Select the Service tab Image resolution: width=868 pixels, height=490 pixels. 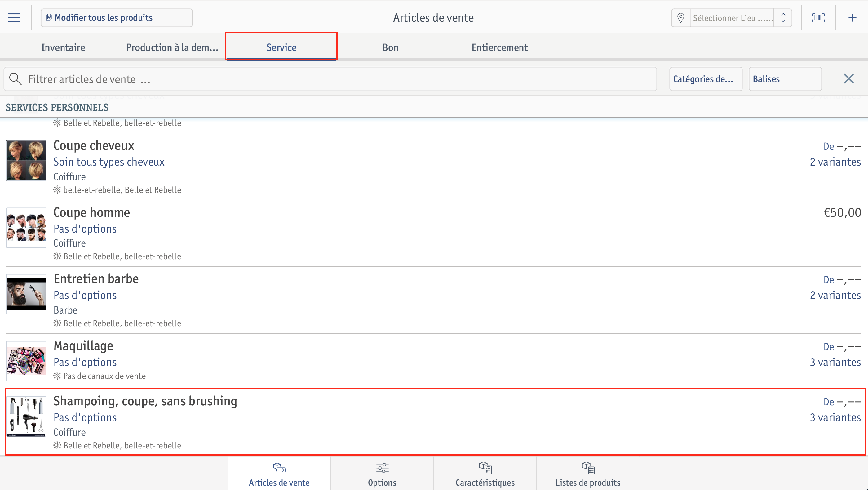tap(281, 47)
